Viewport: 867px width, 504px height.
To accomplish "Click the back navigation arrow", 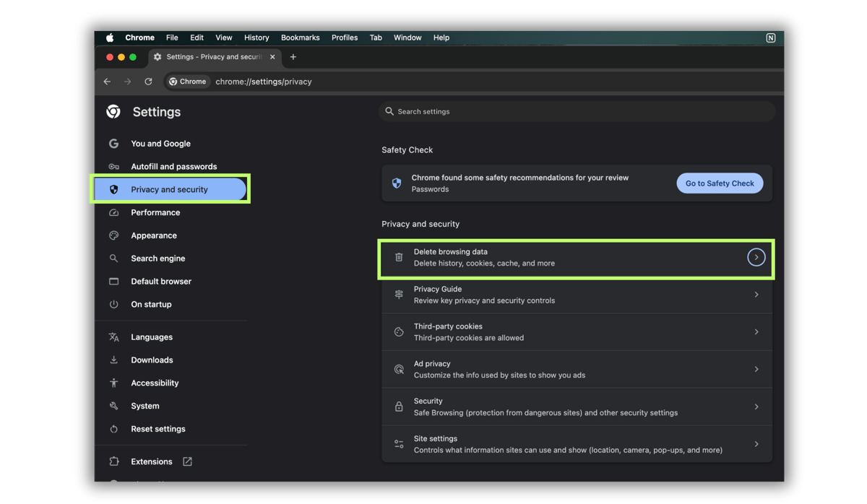I will click(x=107, y=82).
